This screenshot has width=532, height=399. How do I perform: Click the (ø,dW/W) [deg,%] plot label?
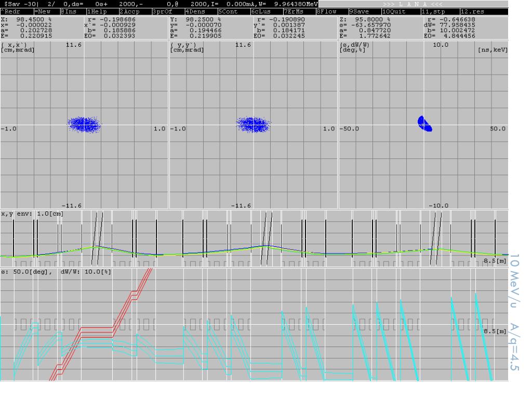355,47
